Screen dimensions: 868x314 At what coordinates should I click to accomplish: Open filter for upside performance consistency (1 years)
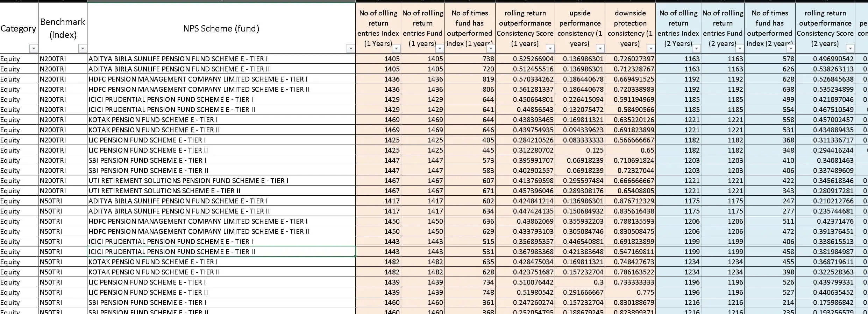point(600,48)
